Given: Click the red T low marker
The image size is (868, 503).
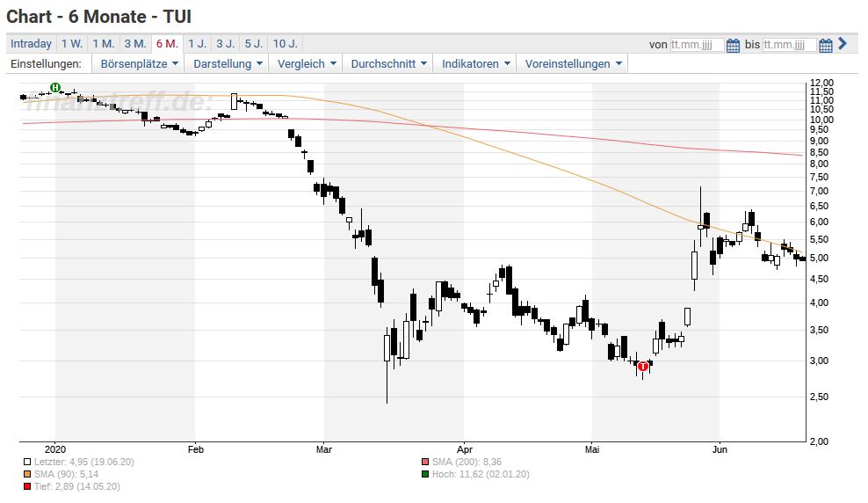Looking at the screenshot, I should click(643, 366).
